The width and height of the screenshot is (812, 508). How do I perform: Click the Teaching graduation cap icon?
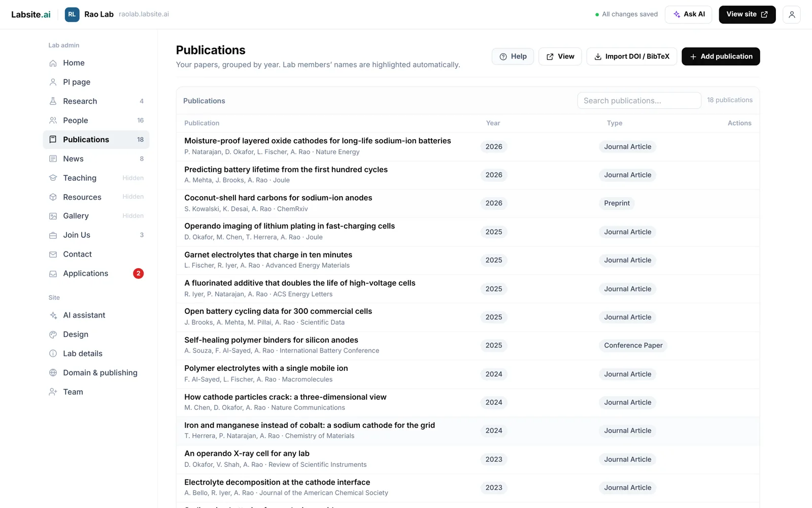coord(53,178)
